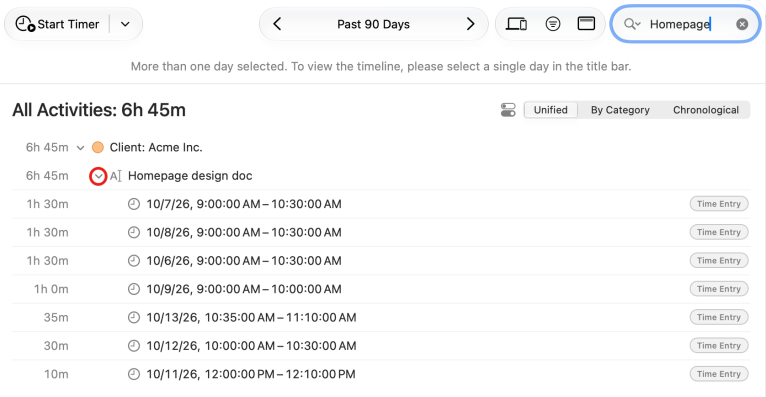The width and height of the screenshot is (766, 397).
Task: Click the clock icon for the 10/7/26 entry
Action: [x=134, y=204]
